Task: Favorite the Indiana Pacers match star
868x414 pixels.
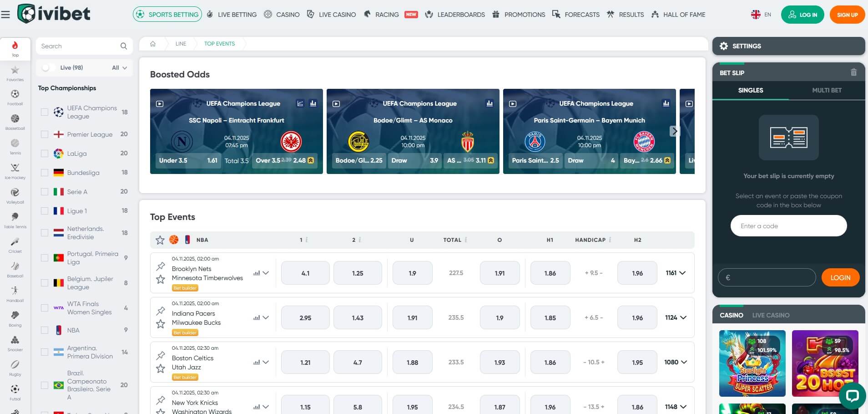Action: coord(161,324)
